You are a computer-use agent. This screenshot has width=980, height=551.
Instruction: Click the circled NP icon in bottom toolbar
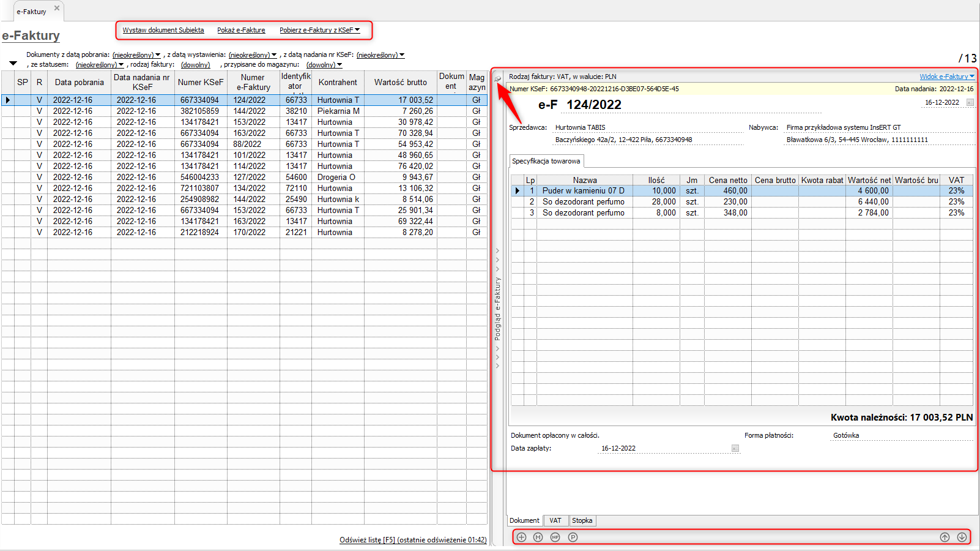coord(555,537)
